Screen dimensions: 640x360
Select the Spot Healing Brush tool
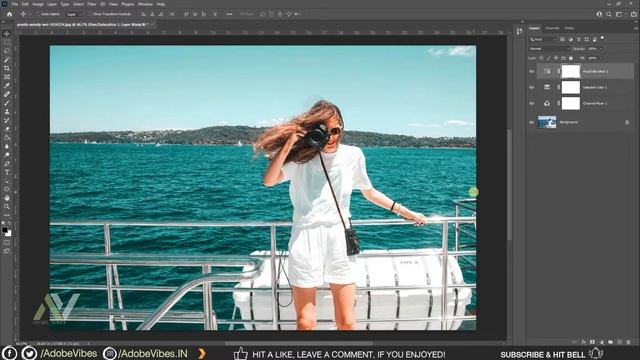[x=7, y=94]
